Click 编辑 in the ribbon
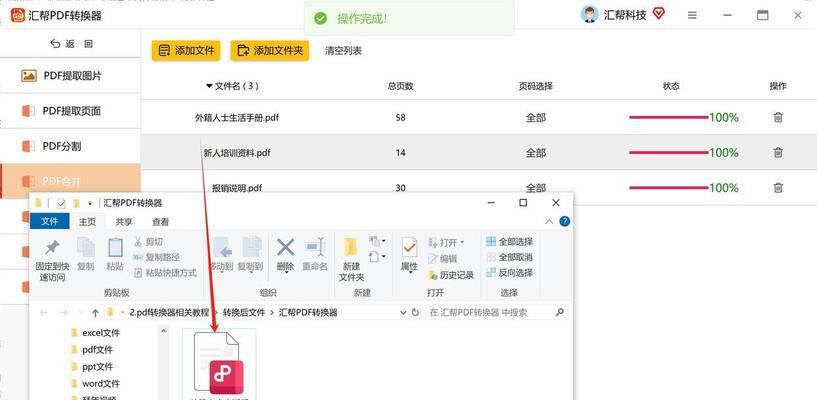The height and width of the screenshot is (400, 817). [442, 258]
